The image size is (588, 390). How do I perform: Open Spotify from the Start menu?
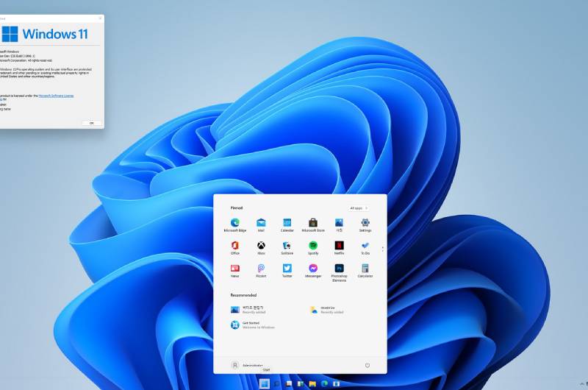pyautogui.click(x=313, y=248)
